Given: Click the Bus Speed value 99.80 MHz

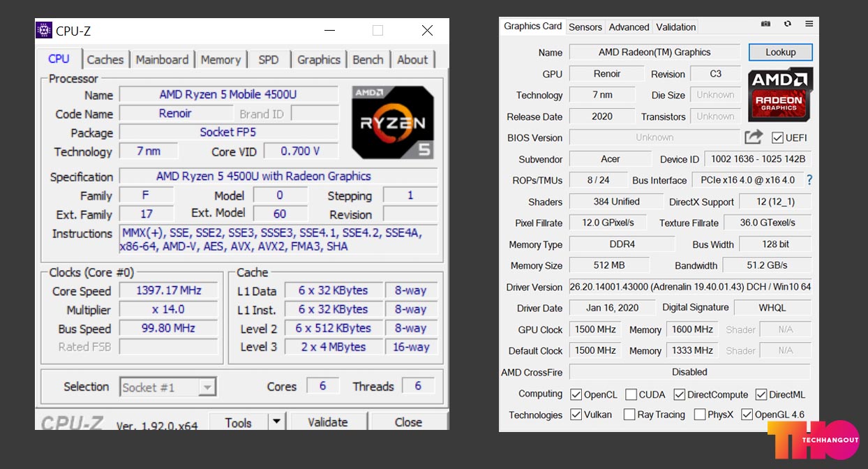Looking at the screenshot, I should point(169,328).
